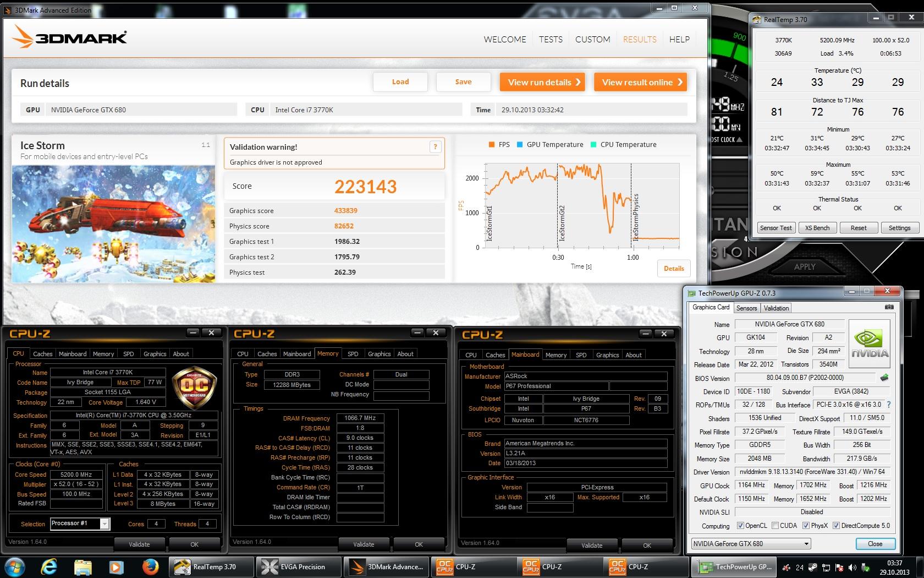Click Validate in the left CPU-Z window
The height and width of the screenshot is (578, 924).
coord(139,544)
